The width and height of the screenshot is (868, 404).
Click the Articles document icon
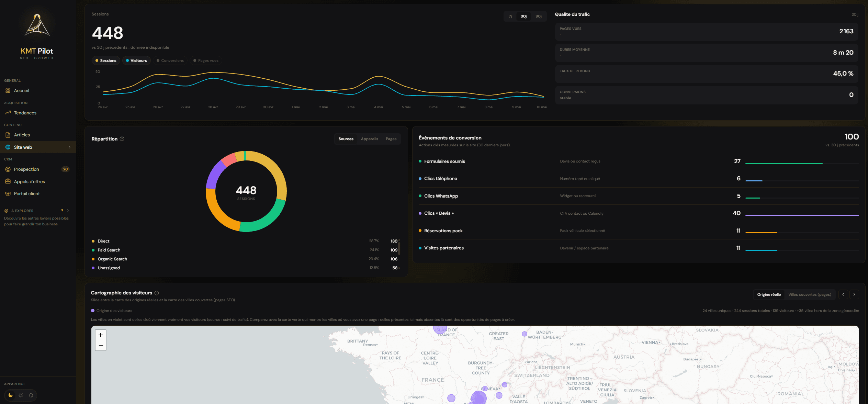click(8, 135)
